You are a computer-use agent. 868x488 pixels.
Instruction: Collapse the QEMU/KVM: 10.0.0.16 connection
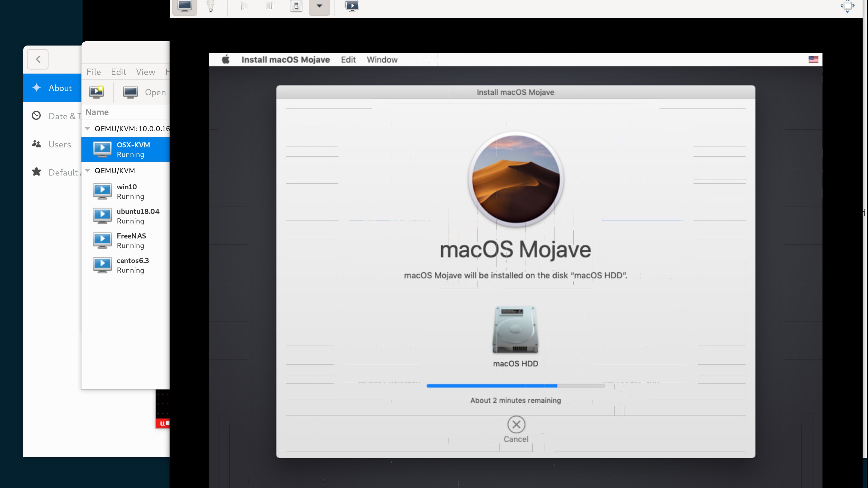[x=87, y=129]
